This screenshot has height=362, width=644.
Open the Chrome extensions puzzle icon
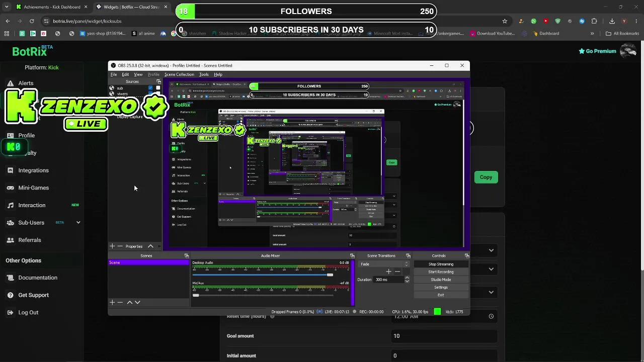click(594, 21)
